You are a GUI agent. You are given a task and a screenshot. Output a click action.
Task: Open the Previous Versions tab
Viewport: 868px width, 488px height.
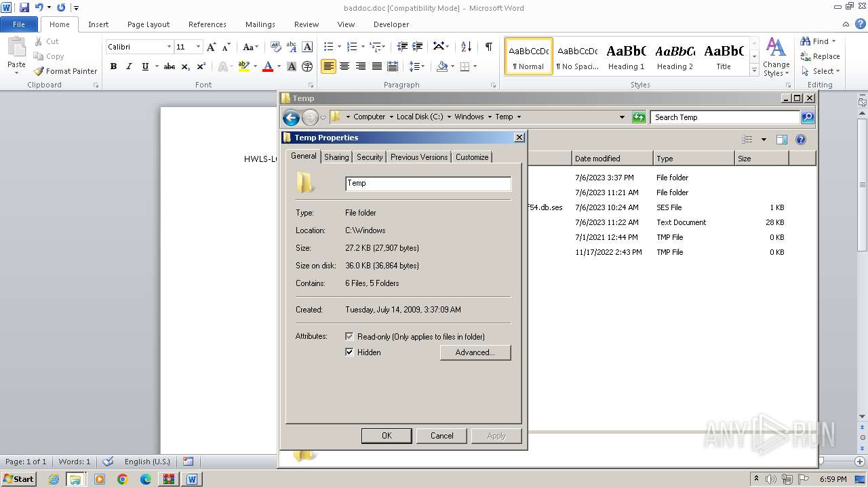point(419,157)
